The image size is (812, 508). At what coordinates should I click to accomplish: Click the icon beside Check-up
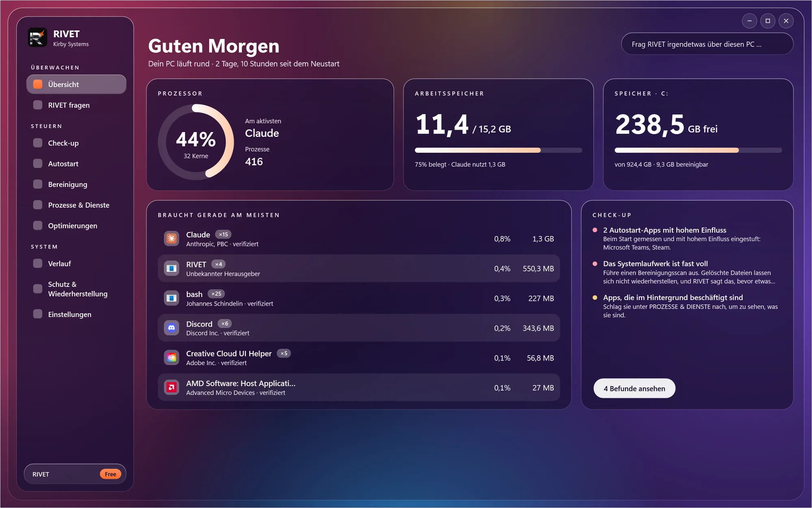pos(38,143)
